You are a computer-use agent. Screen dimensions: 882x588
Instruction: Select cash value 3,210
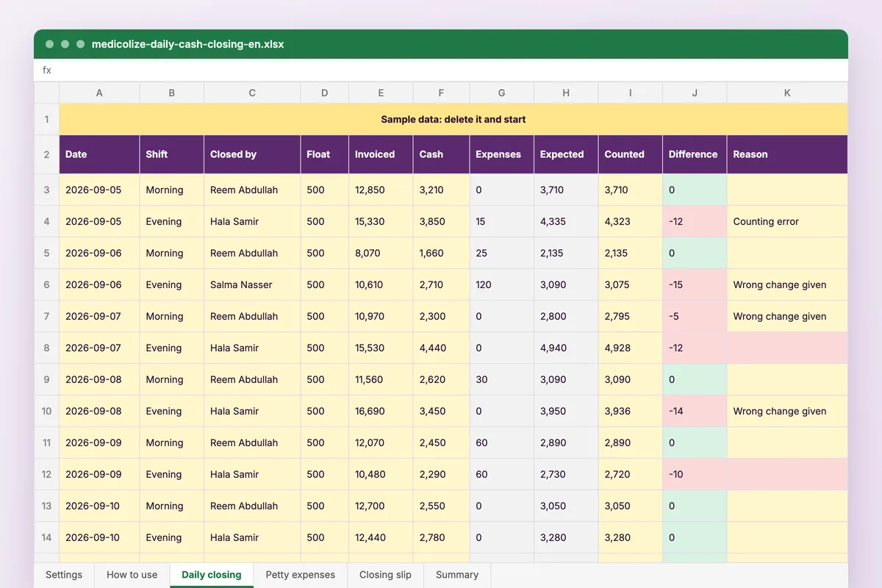point(441,190)
